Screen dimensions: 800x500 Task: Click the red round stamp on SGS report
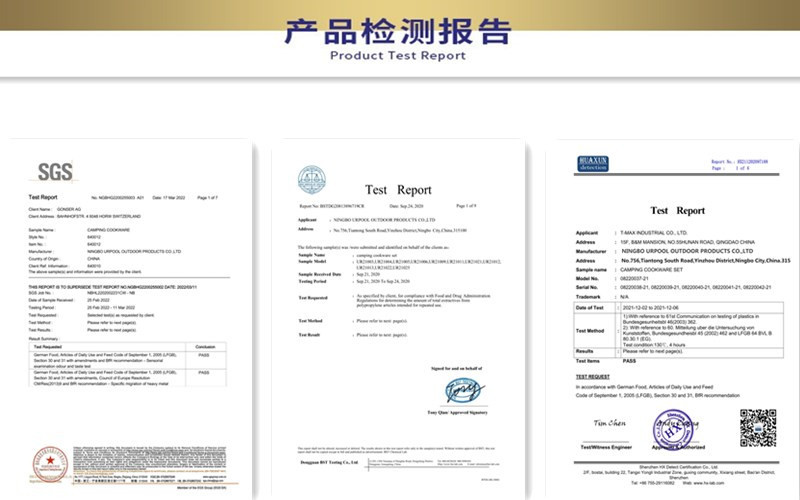50,464
